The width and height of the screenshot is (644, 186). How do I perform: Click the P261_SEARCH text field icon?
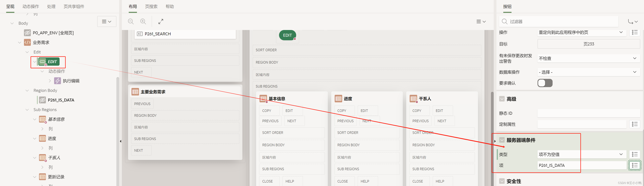(140, 34)
